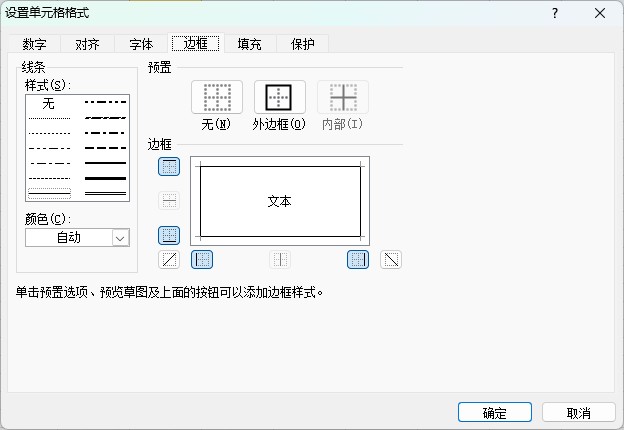Switch to the 数字 tab

[x=34, y=44]
